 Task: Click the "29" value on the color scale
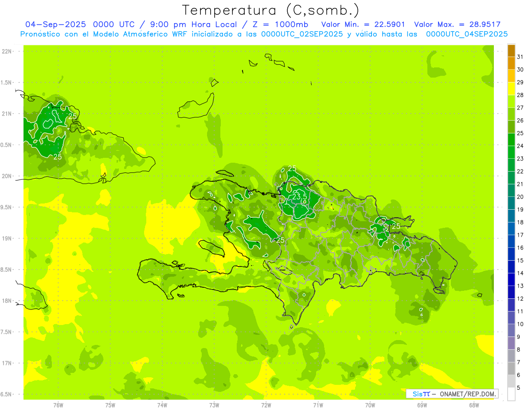tap(520, 82)
